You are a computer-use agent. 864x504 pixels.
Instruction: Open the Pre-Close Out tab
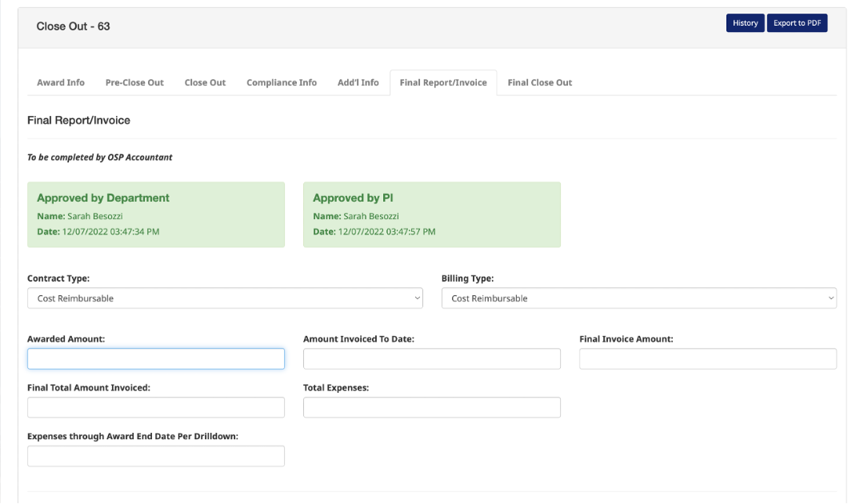coord(134,82)
